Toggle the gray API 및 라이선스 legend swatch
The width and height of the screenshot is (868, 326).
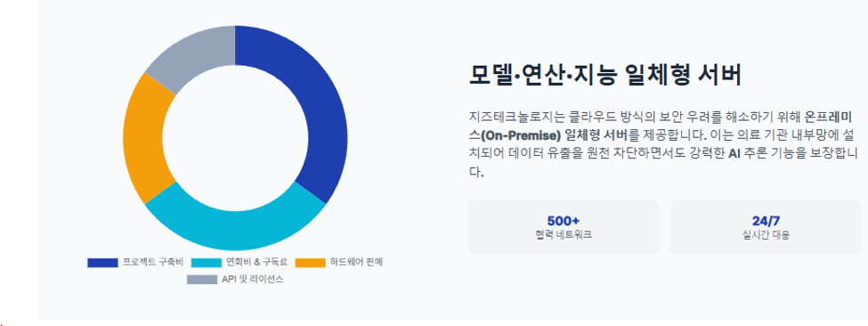[x=202, y=280]
